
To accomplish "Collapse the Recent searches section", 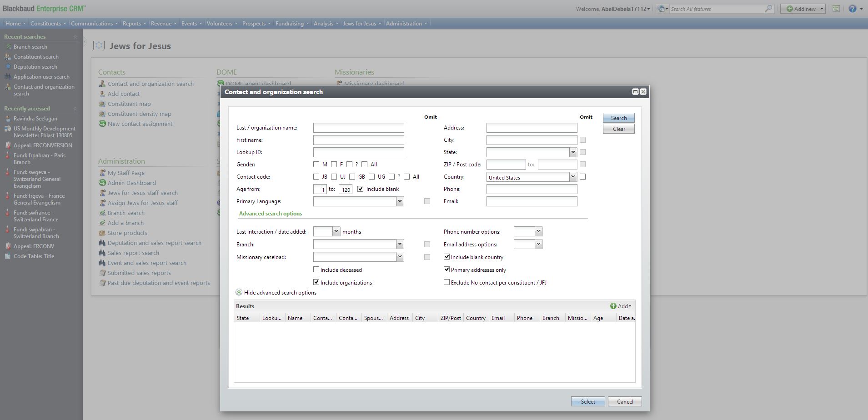I will [75, 37].
